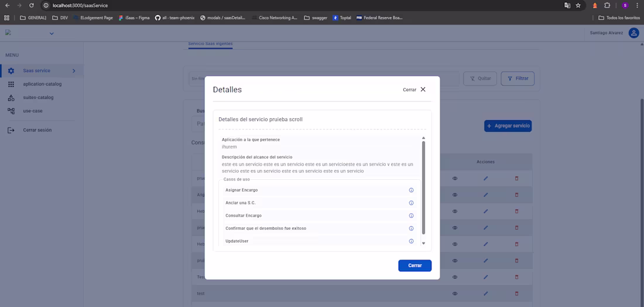
Task: View details of the bottom test row
Action: click(x=455, y=294)
